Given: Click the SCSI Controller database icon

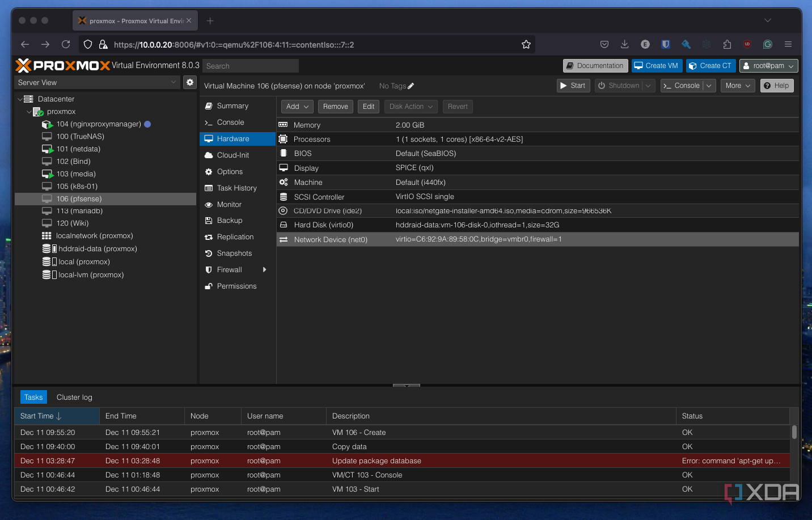Looking at the screenshot, I should coord(283,197).
